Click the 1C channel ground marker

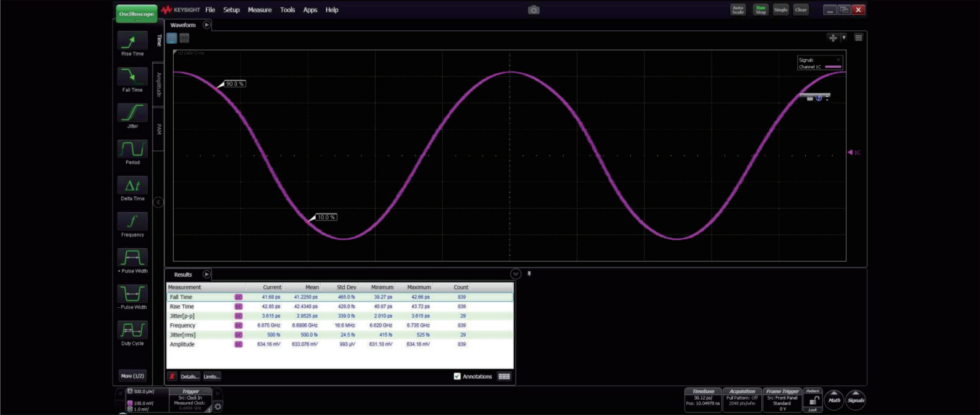pos(854,153)
